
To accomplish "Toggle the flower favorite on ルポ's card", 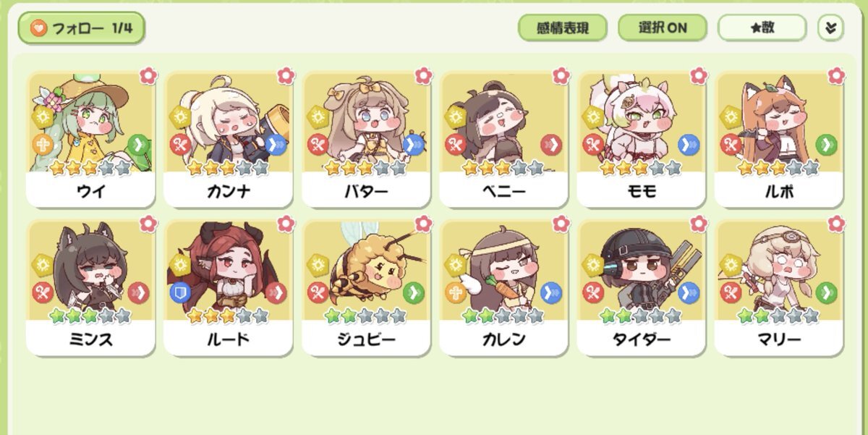I will (836, 74).
